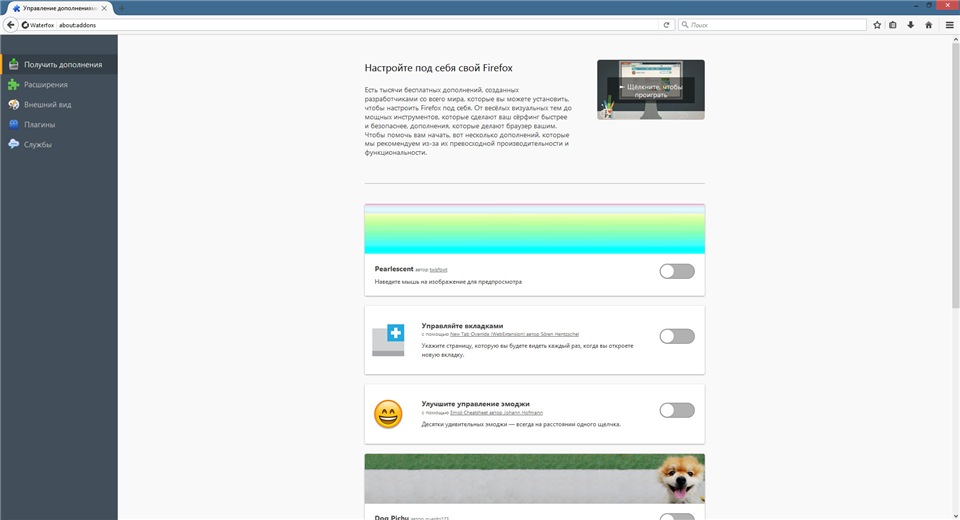Open the 'Внешний вид' section
The image size is (960, 520).
[x=59, y=105]
